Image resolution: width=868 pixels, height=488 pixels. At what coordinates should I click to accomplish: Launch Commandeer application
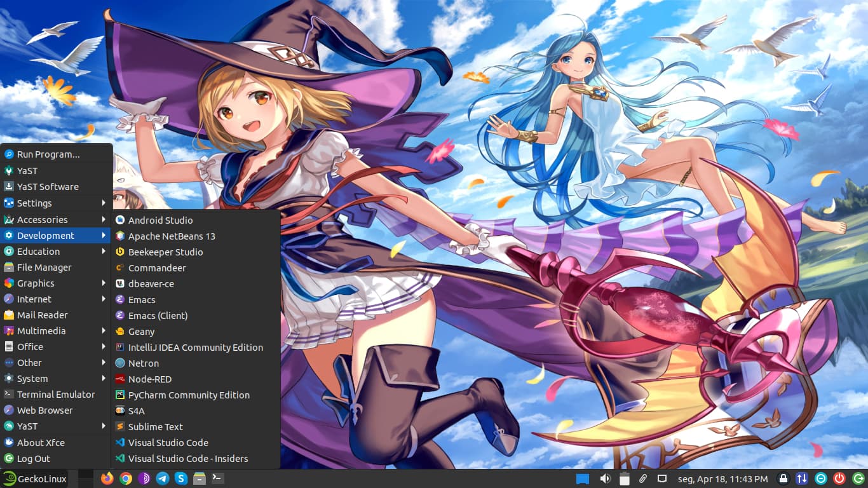[x=196, y=268]
